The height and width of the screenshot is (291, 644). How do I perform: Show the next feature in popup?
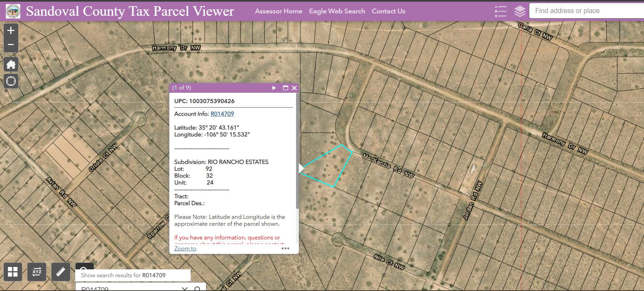[x=274, y=88]
